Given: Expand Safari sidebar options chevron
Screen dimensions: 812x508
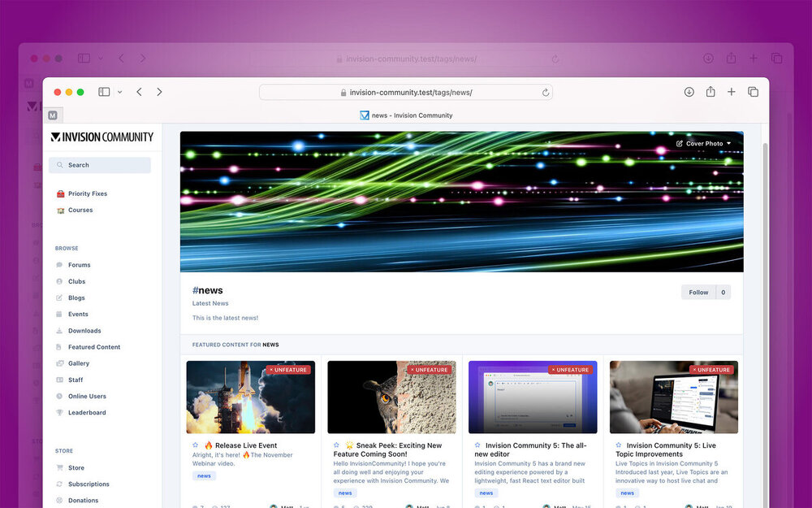Looking at the screenshot, I should click(x=120, y=92).
